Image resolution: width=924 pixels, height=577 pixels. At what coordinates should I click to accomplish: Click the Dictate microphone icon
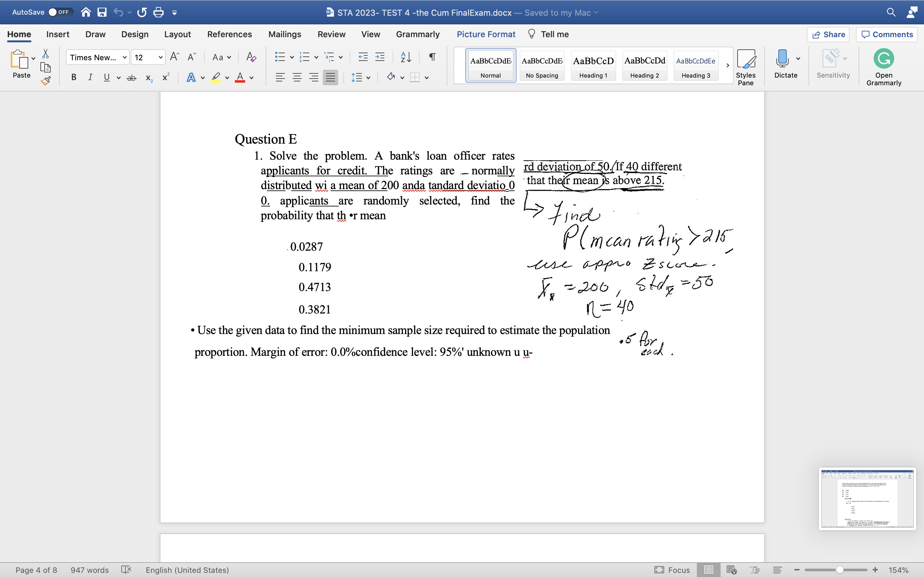[782, 58]
